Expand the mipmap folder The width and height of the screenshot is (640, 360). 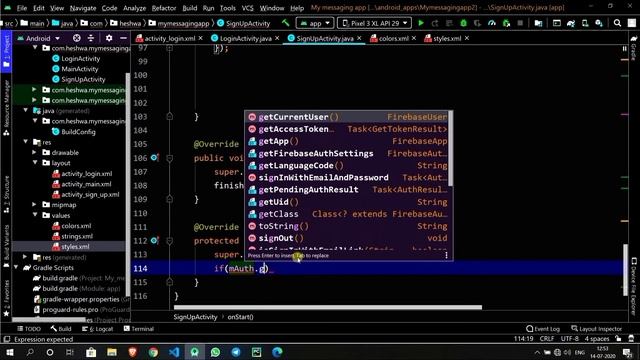tap(35, 204)
